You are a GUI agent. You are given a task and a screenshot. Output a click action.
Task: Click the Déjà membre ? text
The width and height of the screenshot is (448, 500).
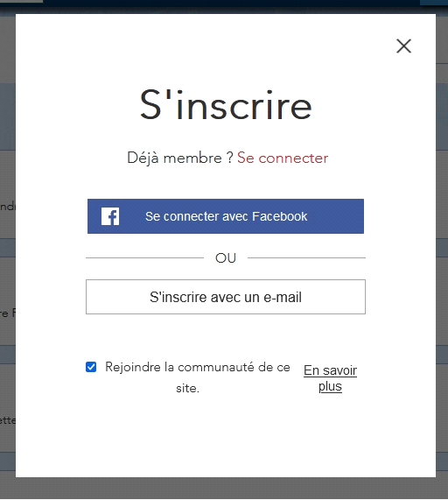180,158
